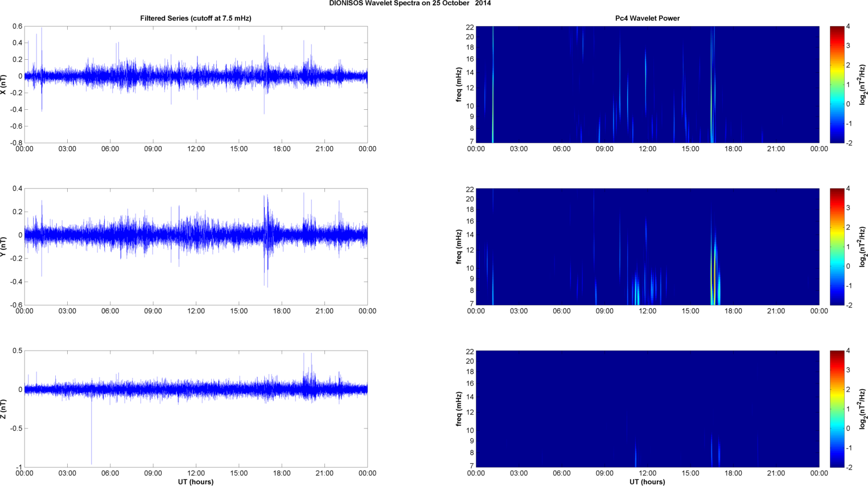868x486 pixels.
Task: Click the 'Pc4 Wavelet Power' column title
Action: coord(647,18)
